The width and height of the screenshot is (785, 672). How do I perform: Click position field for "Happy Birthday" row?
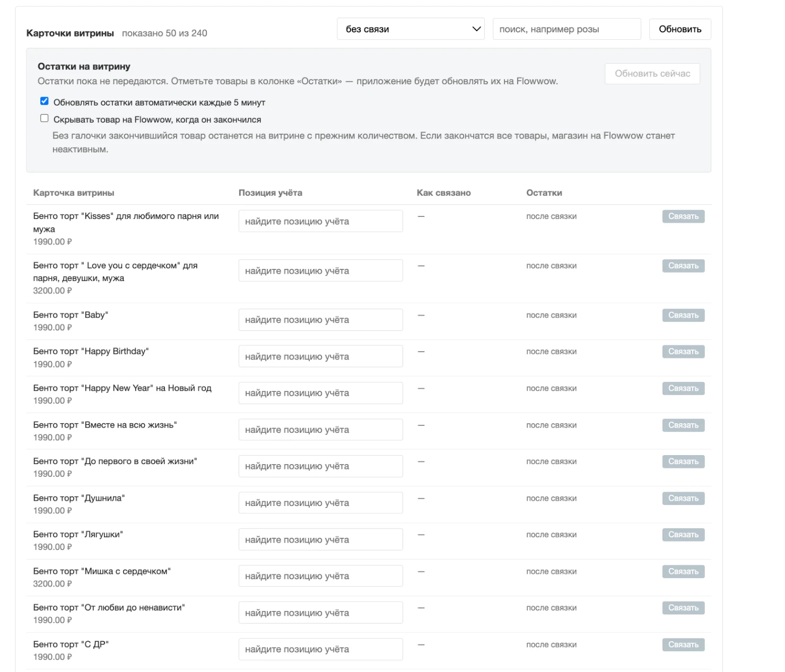point(320,356)
